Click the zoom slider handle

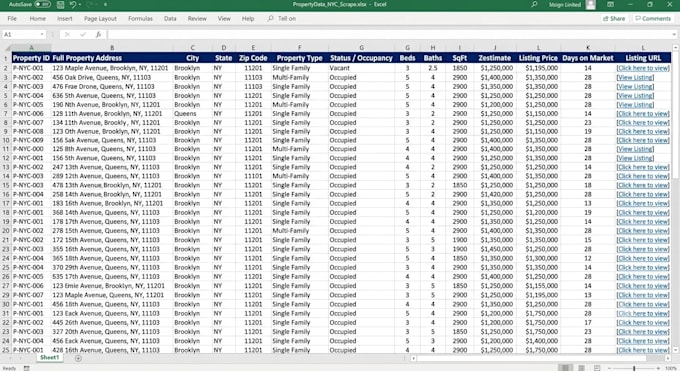tap(634, 368)
